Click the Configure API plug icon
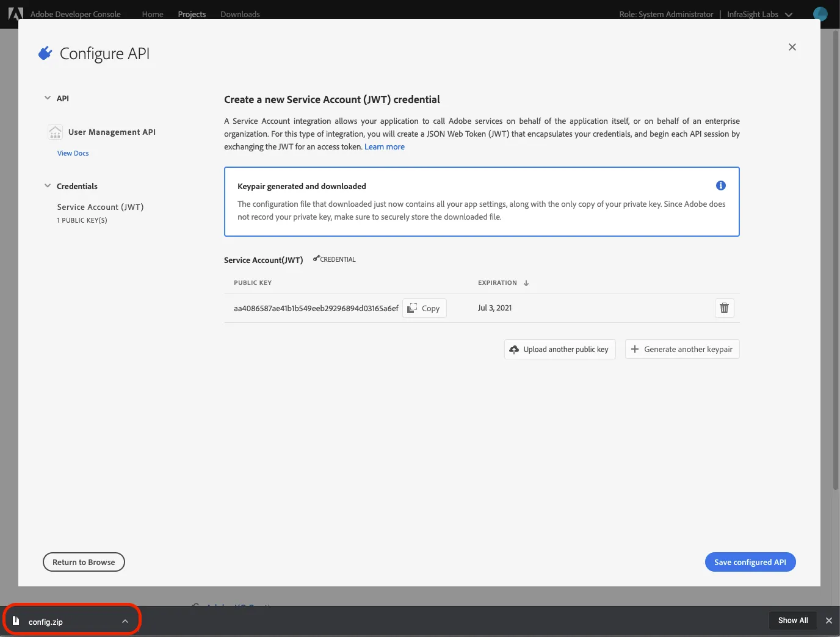The width and height of the screenshot is (840, 637). (45, 54)
